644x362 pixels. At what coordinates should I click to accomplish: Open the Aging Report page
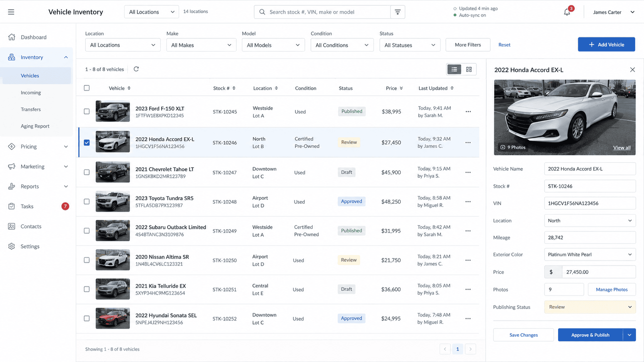(35, 126)
